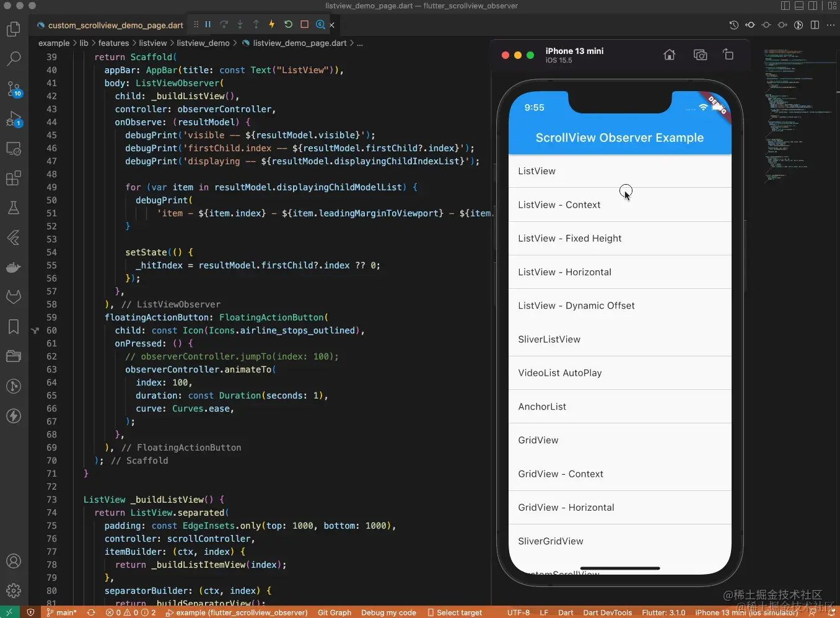Open 'ListView' item in simulator
840x618 pixels.
click(x=619, y=171)
